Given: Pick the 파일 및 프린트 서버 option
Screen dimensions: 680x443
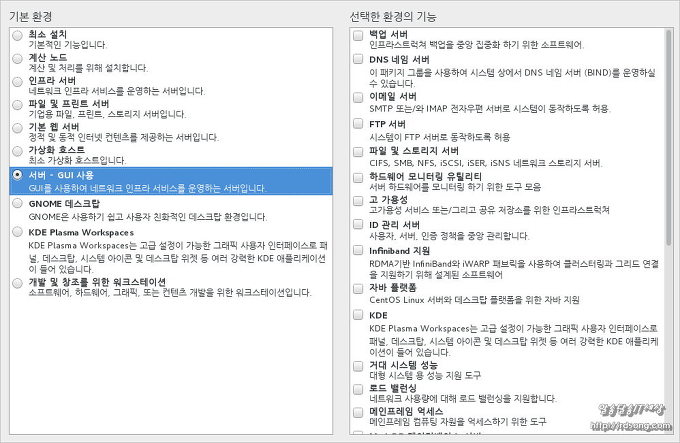Looking at the screenshot, I should pyautogui.click(x=18, y=104).
